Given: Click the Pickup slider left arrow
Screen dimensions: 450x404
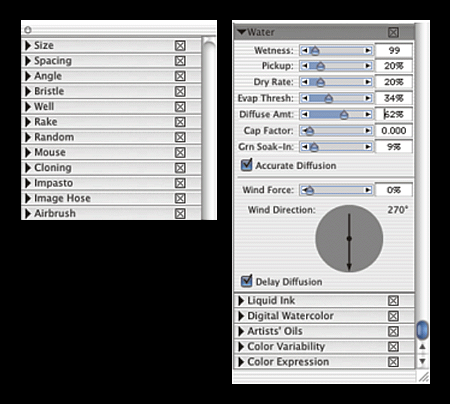Looking at the screenshot, I should pos(304,66).
